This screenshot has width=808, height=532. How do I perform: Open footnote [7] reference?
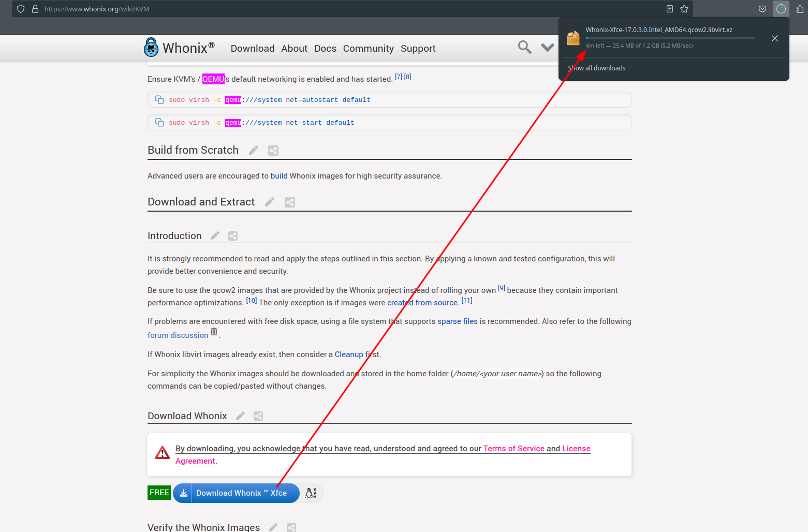tap(399, 77)
